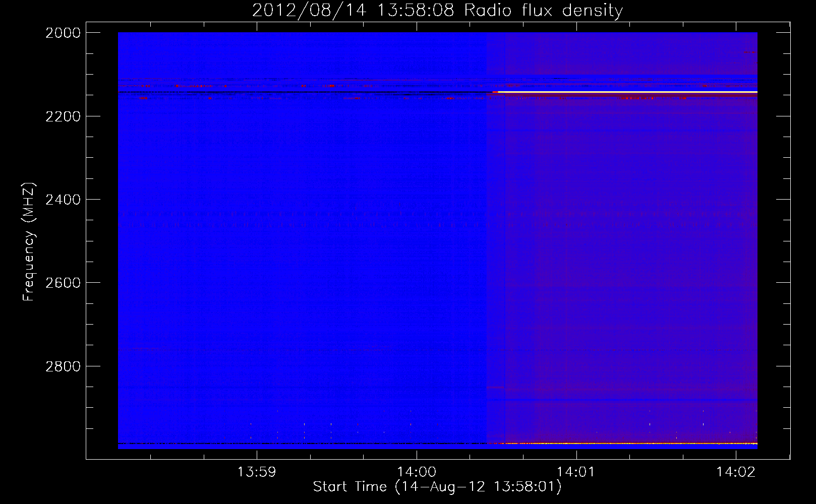Click the 'Start Time (14-Aug-12 13:58:01)' axis label
Viewport: 816px width, 504px height.
(x=437, y=487)
